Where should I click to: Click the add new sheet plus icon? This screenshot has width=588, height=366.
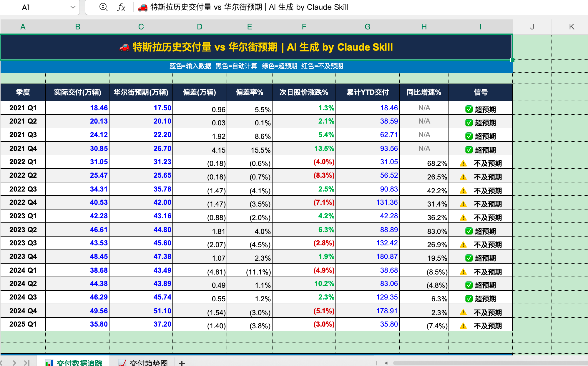(x=182, y=363)
